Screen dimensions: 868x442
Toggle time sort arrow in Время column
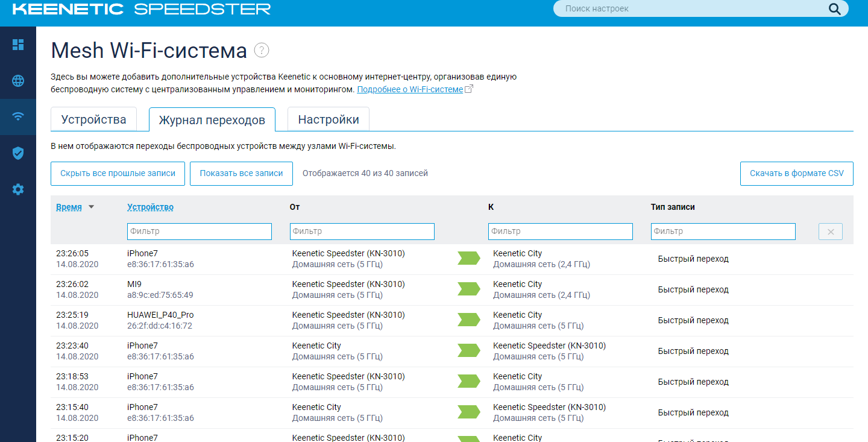click(92, 207)
